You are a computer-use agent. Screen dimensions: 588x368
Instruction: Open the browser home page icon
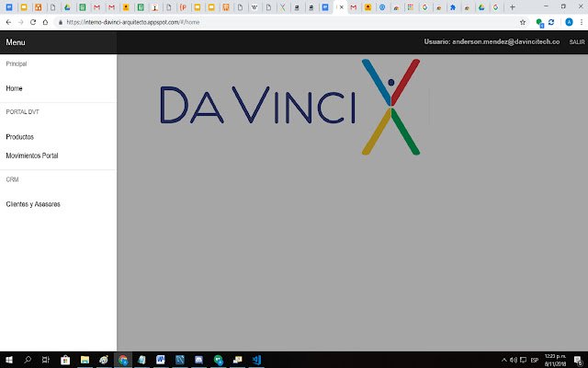tap(45, 22)
